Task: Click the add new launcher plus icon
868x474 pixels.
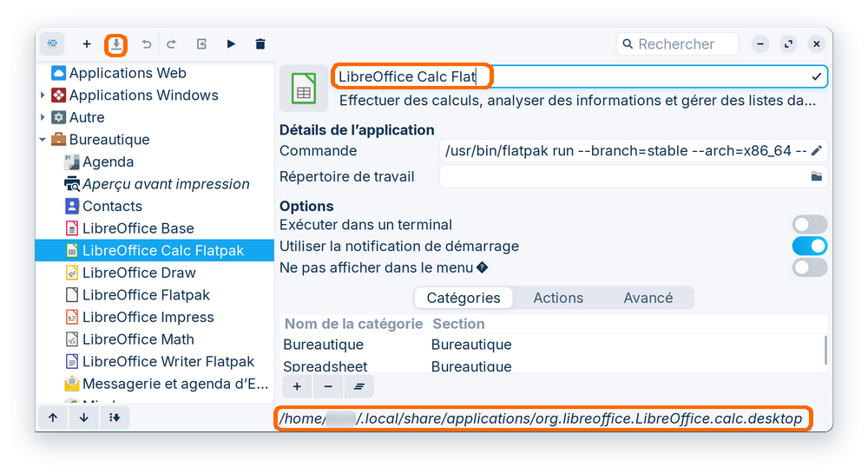Action: point(86,44)
